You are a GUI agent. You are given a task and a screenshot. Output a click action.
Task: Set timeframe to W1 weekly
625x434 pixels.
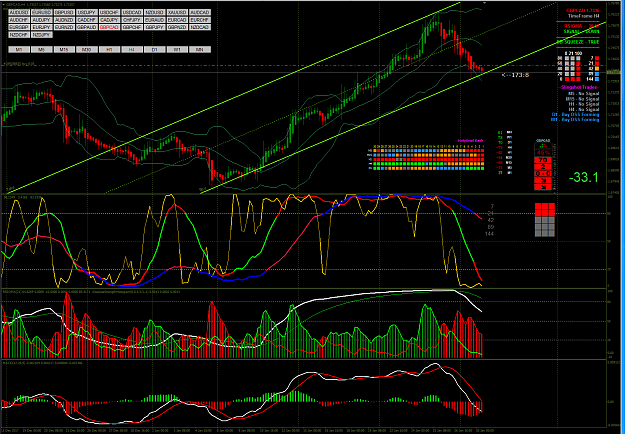pyautogui.click(x=177, y=49)
